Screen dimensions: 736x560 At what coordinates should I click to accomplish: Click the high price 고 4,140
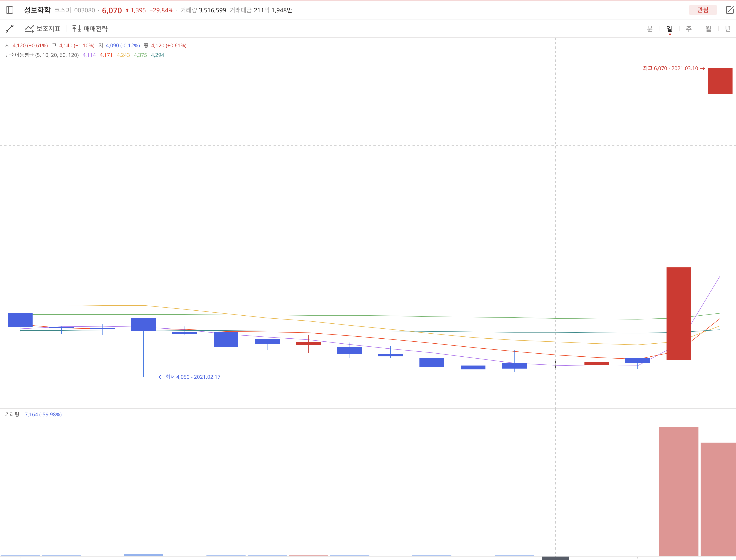coord(73,45)
